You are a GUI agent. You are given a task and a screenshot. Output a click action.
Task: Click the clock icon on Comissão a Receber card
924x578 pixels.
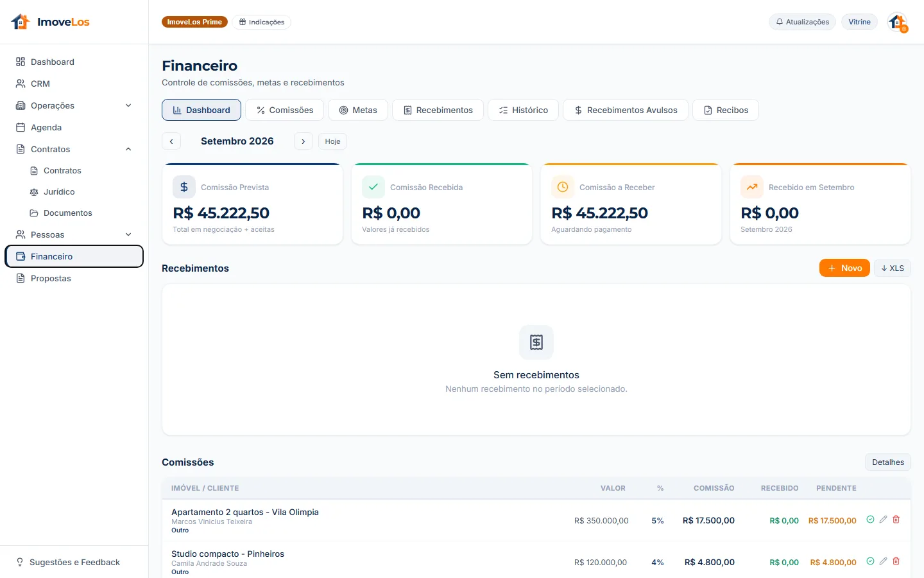pyautogui.click(x=563, y=187)
